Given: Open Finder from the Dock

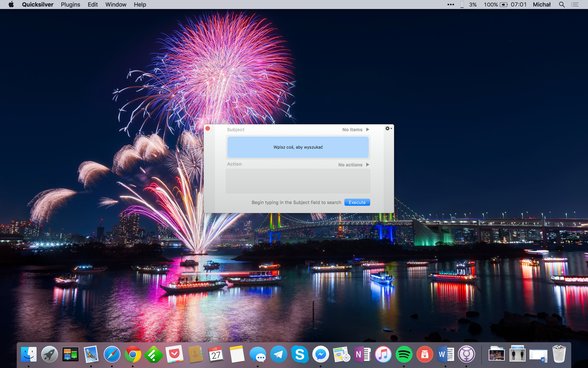Looking at the screenshot, I should coord(29,354).
